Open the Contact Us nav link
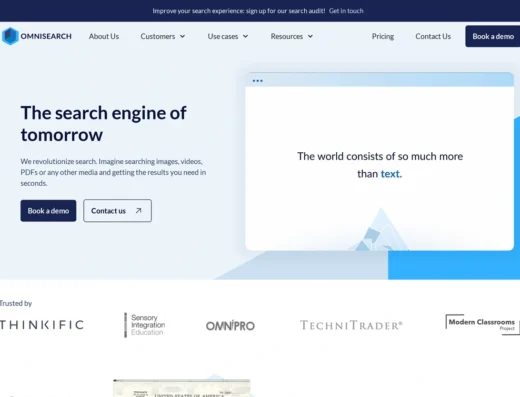Viewport: 520px width, 397px height. coord(433,36)
